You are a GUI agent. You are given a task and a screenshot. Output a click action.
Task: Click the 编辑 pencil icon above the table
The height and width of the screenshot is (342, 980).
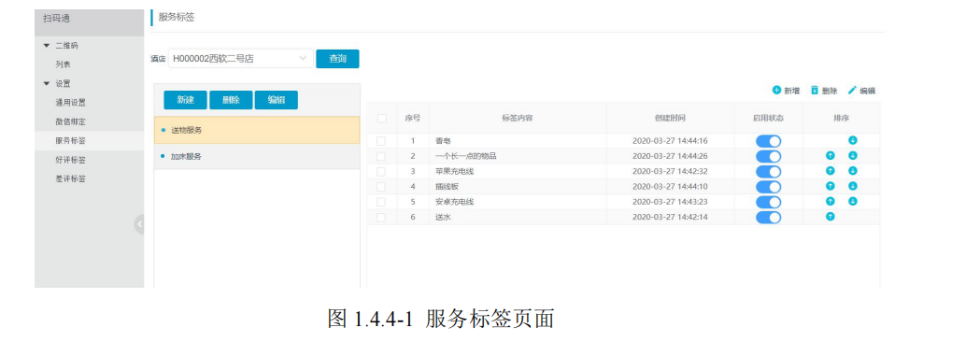tap(852, 91)
